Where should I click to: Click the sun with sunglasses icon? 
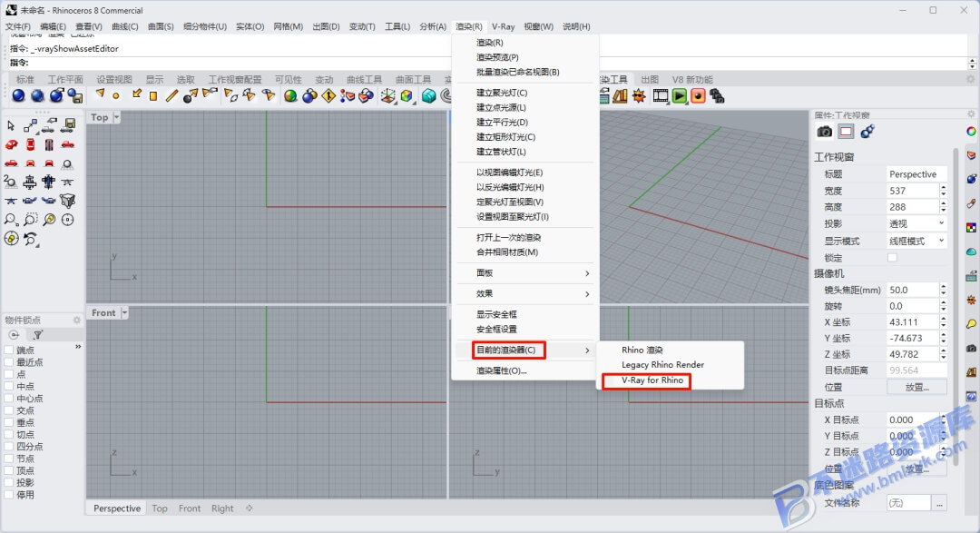click(x=639, y=95)
